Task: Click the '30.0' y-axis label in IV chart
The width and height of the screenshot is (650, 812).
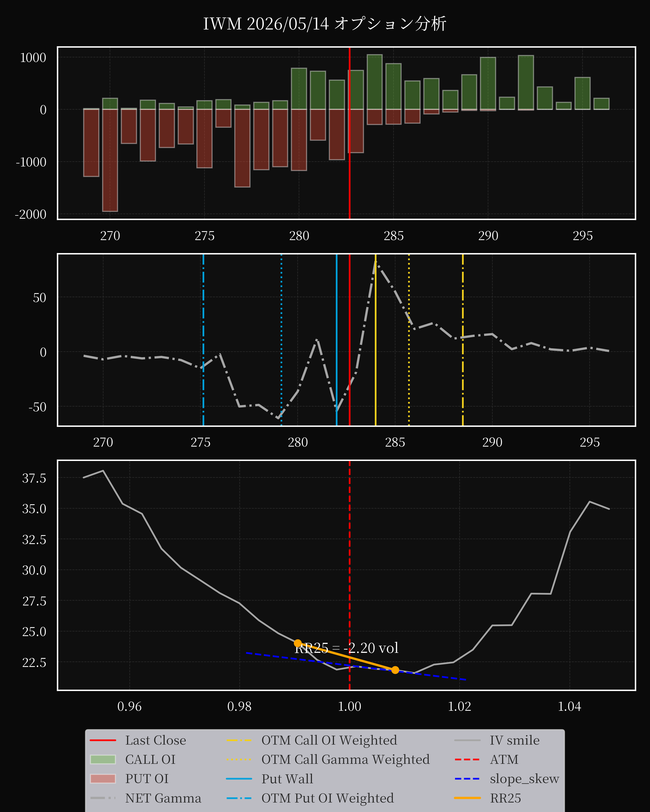Action: tap(34, 570)
